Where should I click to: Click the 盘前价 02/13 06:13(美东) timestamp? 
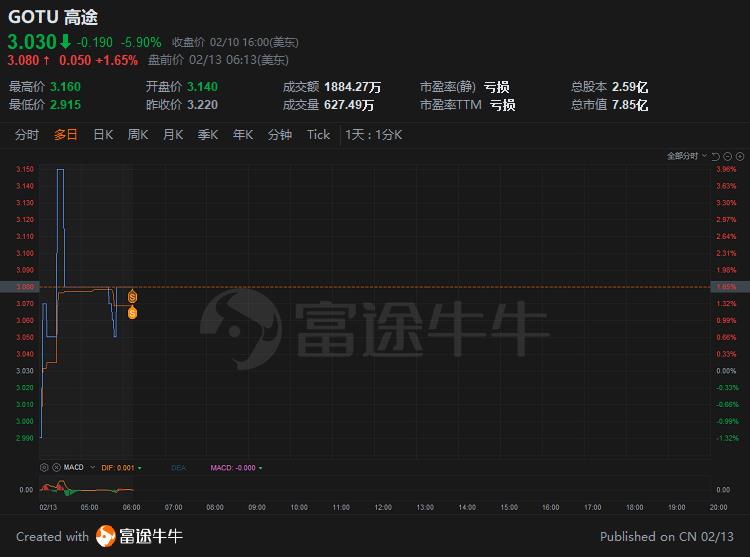click(x=218, y=60)
